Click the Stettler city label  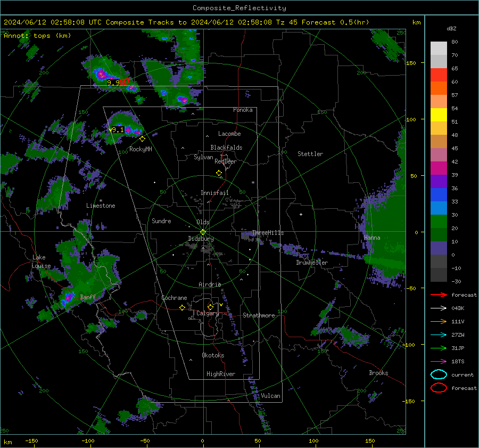coord(310,154)
